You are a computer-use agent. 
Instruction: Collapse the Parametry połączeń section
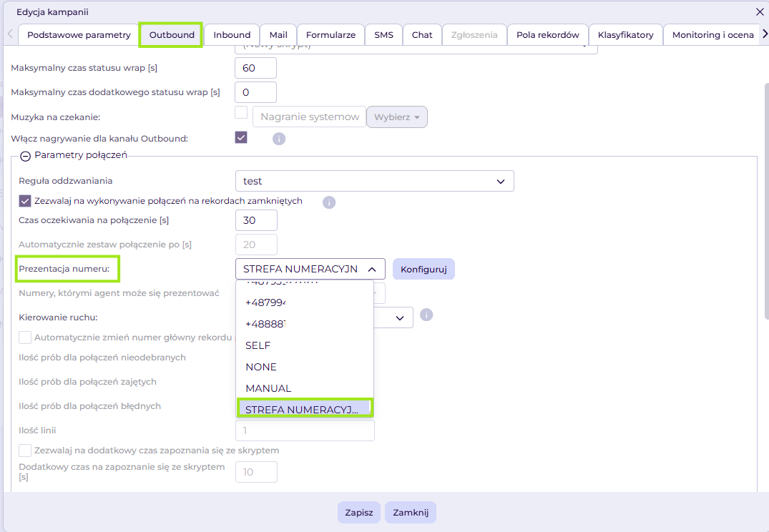(26, 156)
